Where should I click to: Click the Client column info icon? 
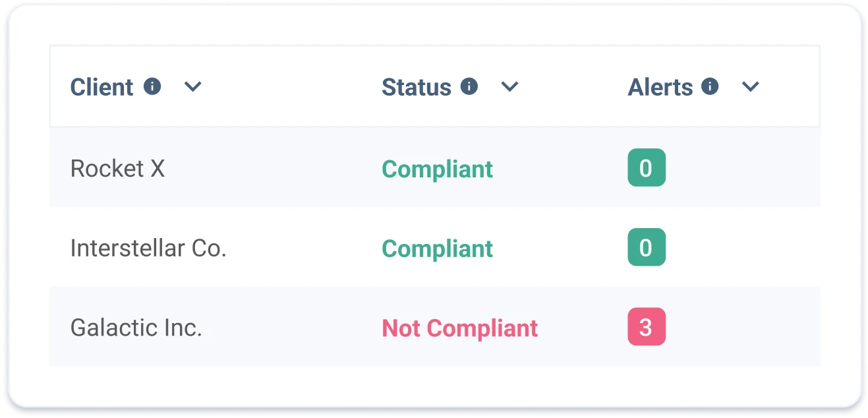(x=152, y=86)
